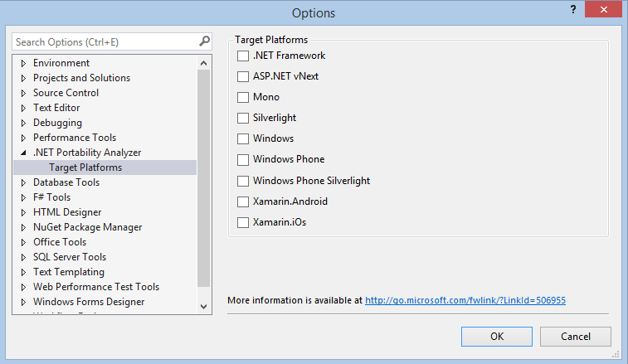Click the OK button
The height and width of the screenshot is (364, 628).
point(497,337)
